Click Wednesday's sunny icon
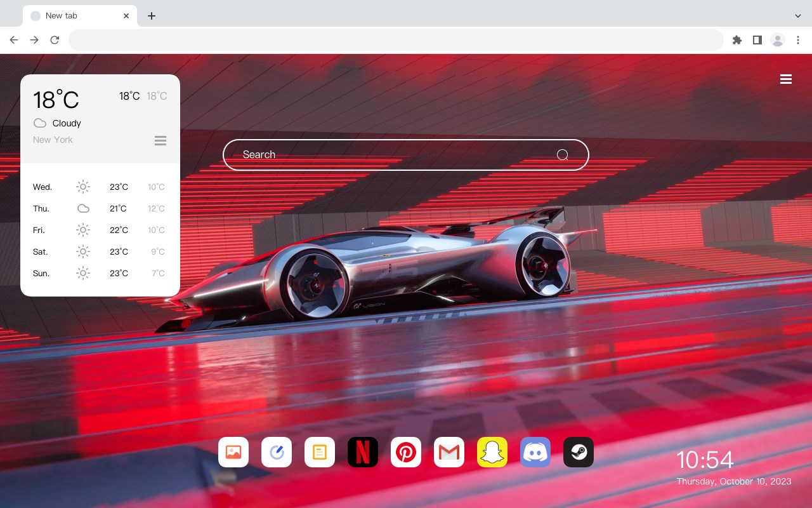Viewport: 812px width, 508px height. (83, 187)
